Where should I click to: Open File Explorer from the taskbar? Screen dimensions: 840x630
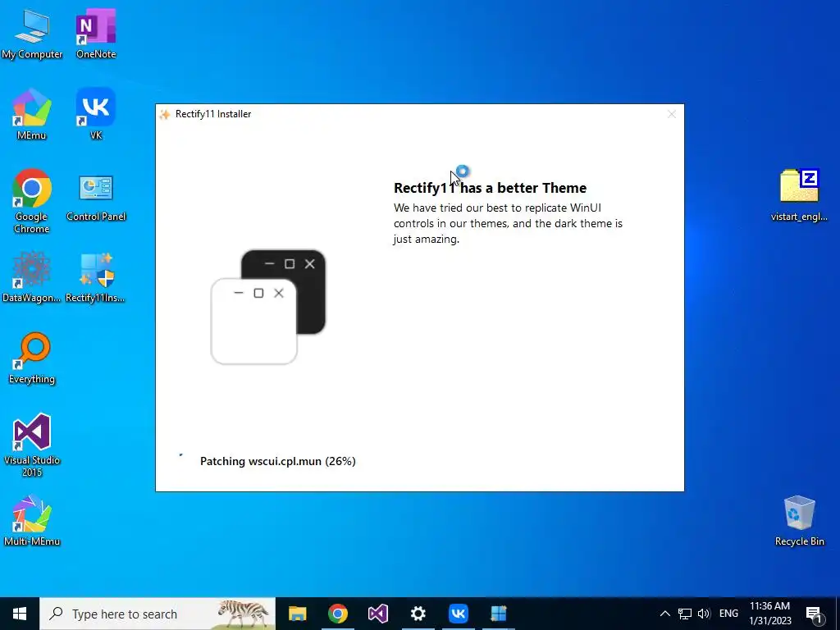click(x=297, y=614)
